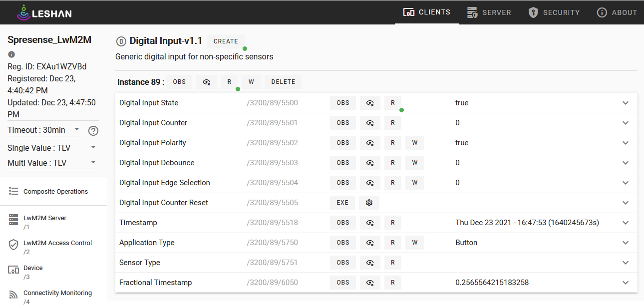Click the info icon under Spresense_LwM2M
This screenshot has height=307, width=644.
point(11,54)
